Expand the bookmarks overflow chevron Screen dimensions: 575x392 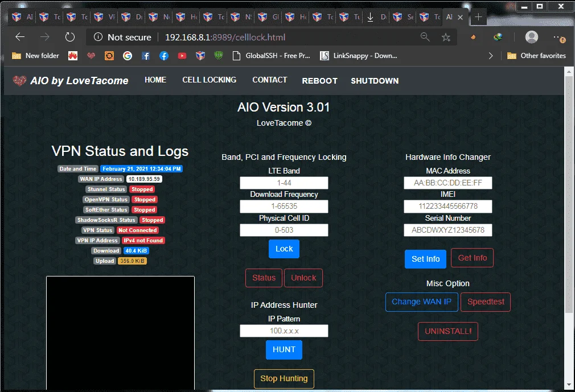tap(491, 56)
